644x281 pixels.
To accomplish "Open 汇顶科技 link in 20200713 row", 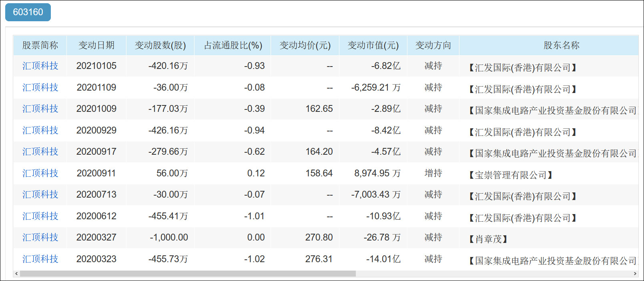I will pos(40,194).
